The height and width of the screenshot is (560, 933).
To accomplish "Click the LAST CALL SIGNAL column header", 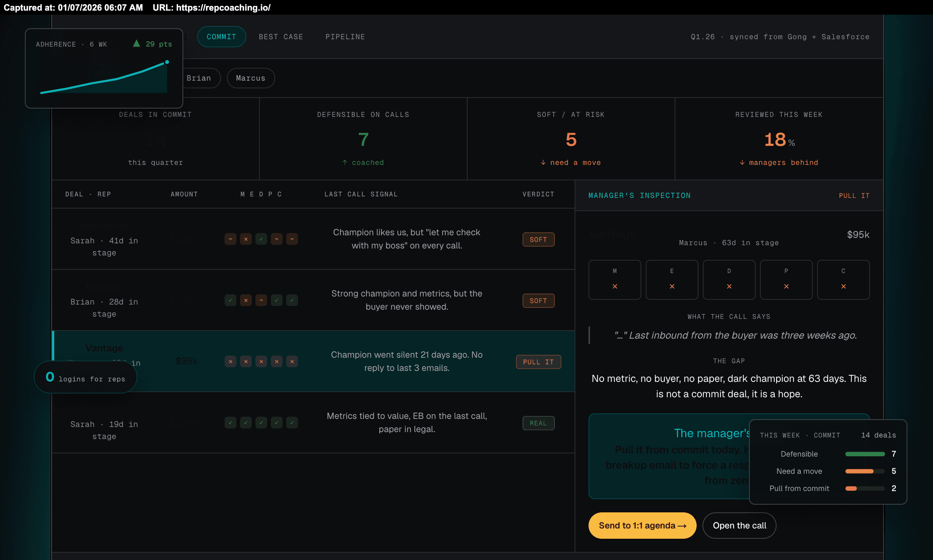I will (x=361, y=194).
